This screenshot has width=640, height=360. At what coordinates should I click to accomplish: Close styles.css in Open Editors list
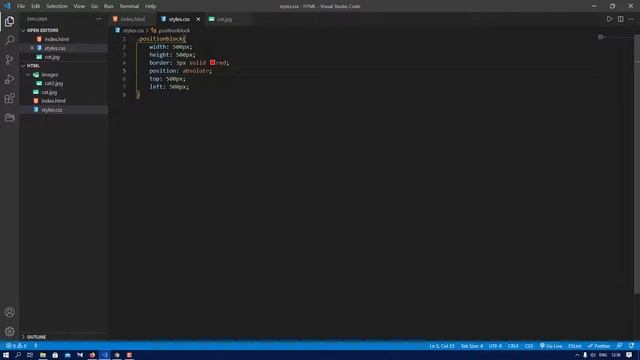click(32, 48)
